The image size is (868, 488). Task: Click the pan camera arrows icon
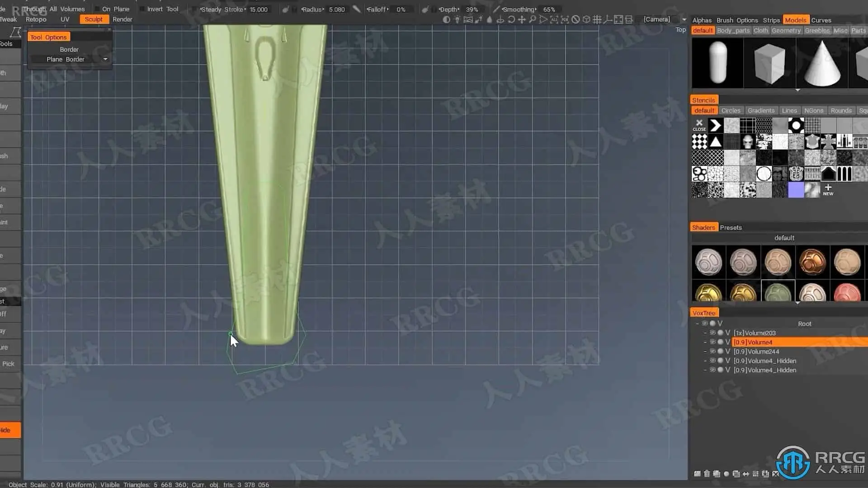[x=522, y=19]
